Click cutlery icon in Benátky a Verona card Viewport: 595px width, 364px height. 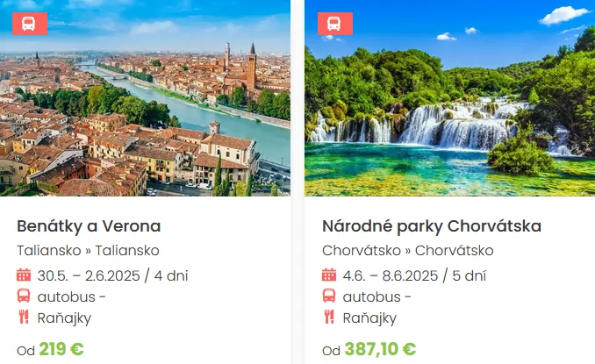click(24, 317)
